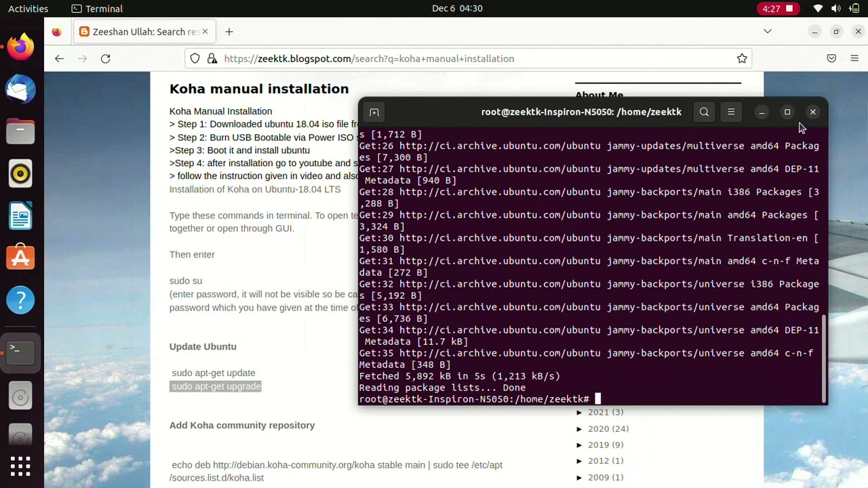Image resolution: width=868 pixels, height=488 pixels.
Task: Open Rhythmbox music player in dock
Action: [x=20, y=174]
